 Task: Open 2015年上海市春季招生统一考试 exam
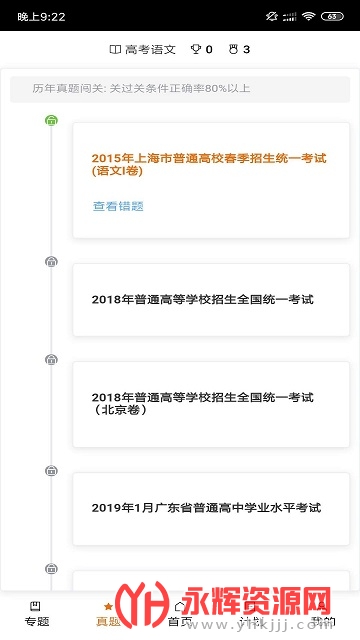click(209, 164)
